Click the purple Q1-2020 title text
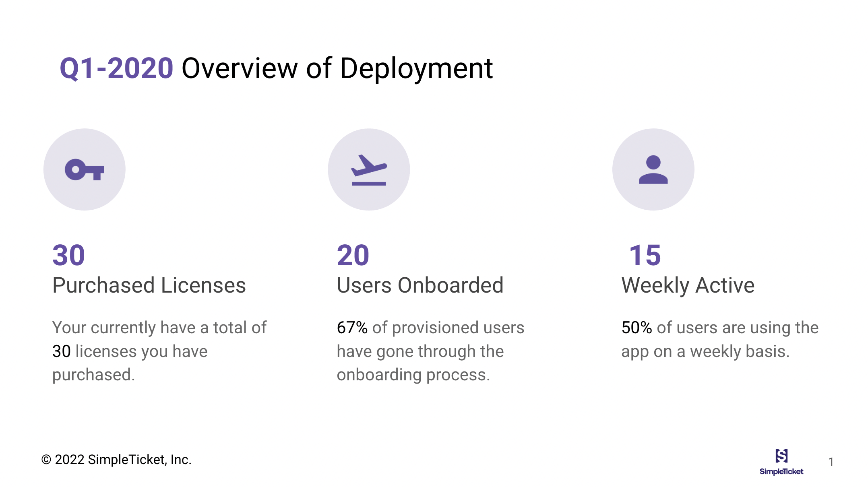This screenshot has height=487, width=868. (116, 68)
